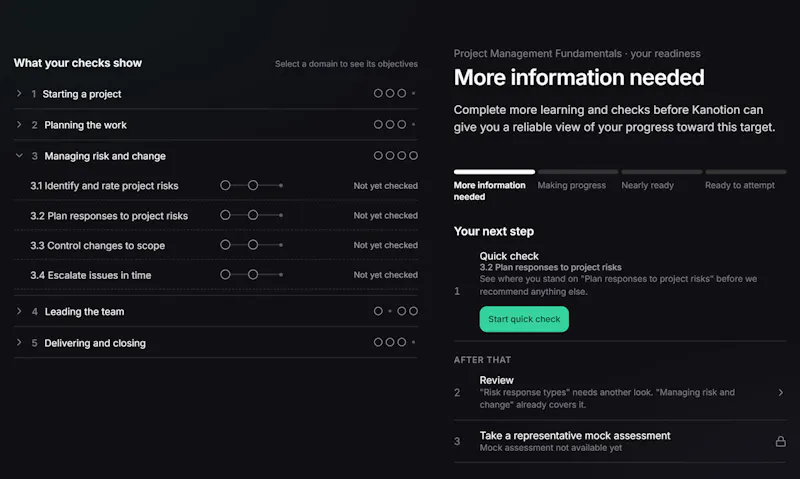The height and width of the screenshot is (479, 800).
Task: Select the Nearly ready readiness stage
Action: tap(662, 180)
